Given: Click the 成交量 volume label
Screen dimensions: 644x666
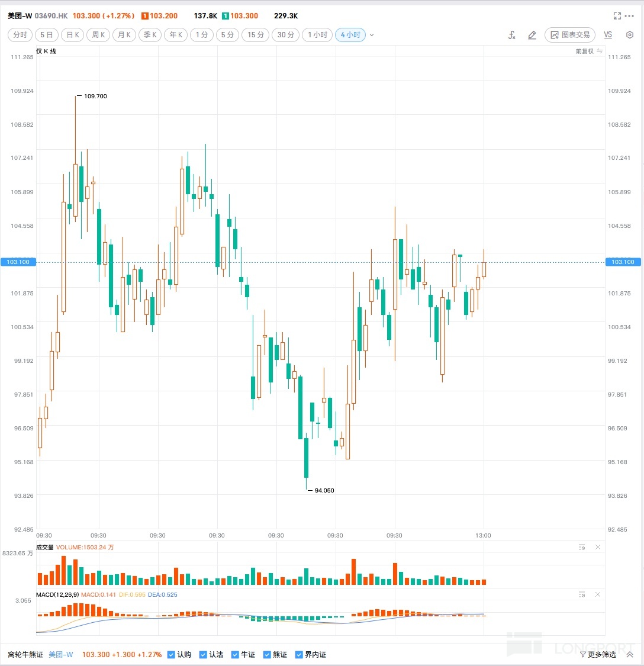Looking at the screenshot, I should (44, 547).
